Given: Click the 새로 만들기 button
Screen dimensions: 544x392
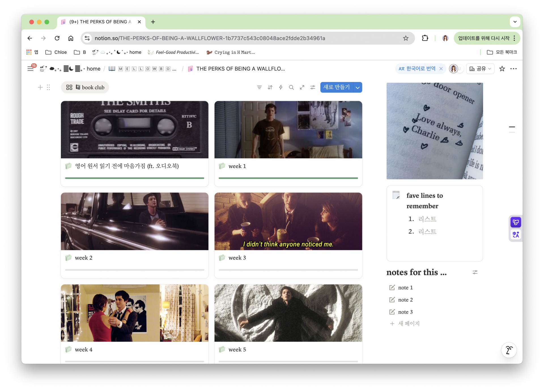Looking at the screenshot, I should (337, 87).
